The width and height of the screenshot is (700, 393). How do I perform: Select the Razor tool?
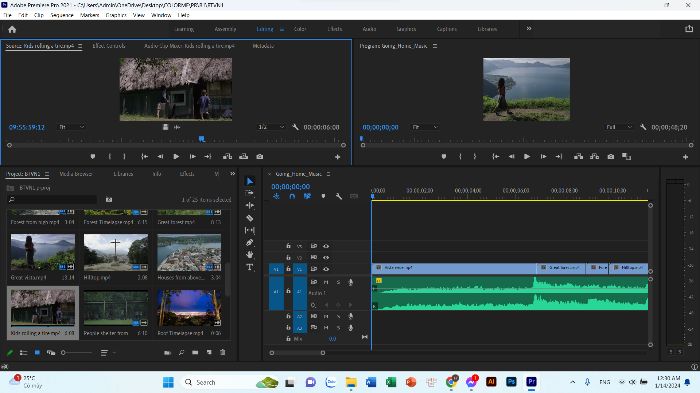[x=250, y=218]
